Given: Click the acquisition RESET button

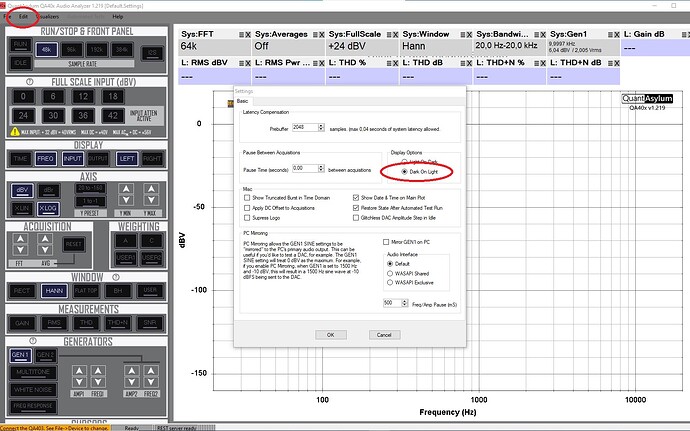Looking at the screenshot, I should (x=73, y=244).
